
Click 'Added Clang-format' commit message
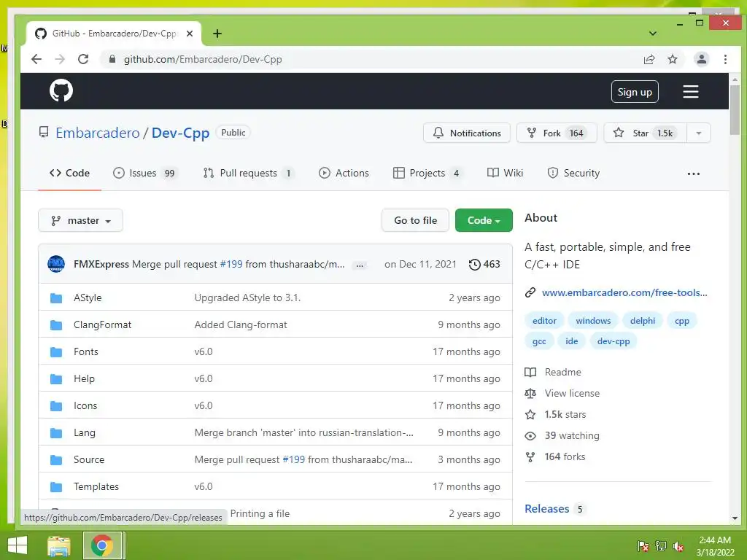point(241,324)
